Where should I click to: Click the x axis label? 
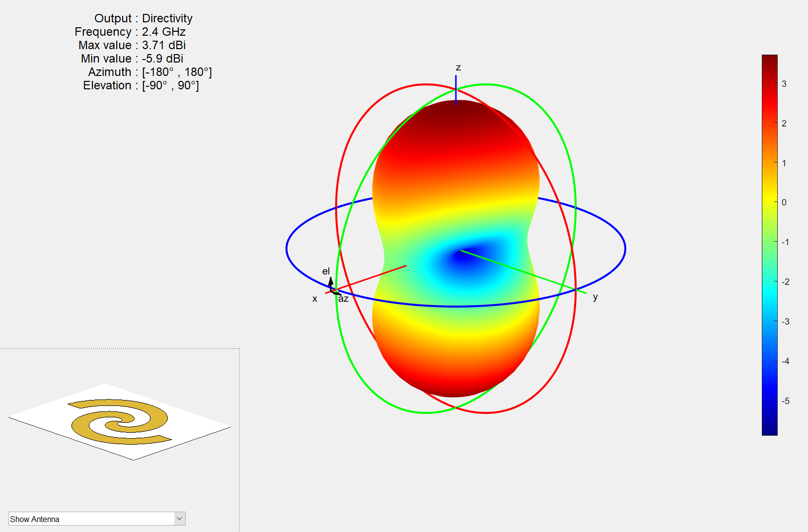(x=315, y=299)
